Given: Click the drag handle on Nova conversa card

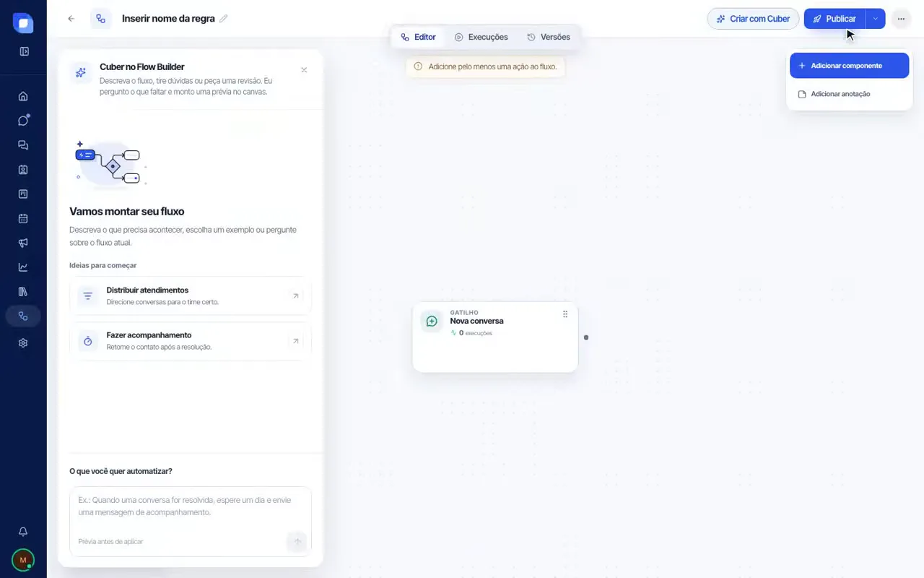Looking at the screenshot, I should coord(565,314).
